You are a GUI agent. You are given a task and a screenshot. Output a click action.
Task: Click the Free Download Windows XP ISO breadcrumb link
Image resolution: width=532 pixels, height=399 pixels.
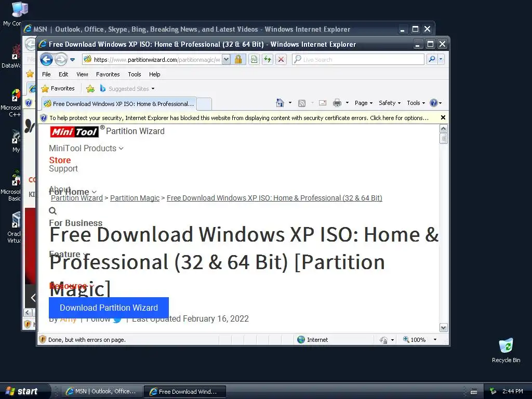(274, 198)
